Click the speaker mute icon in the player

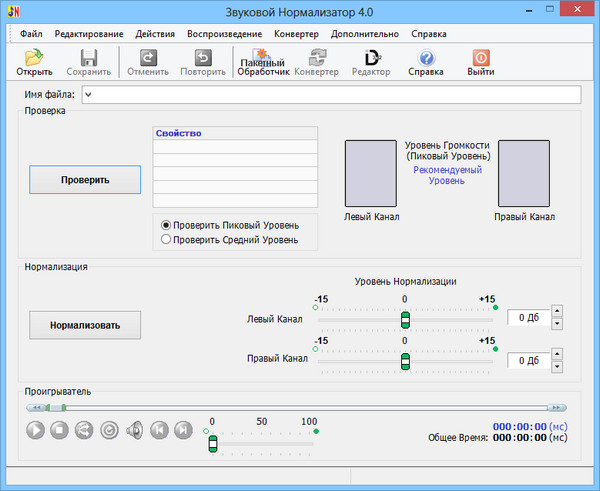tap(134, 430)
